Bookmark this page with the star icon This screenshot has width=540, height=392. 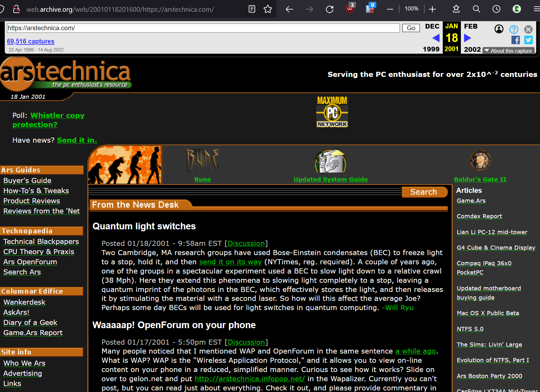pyautogui.click(x=268, y=9)
